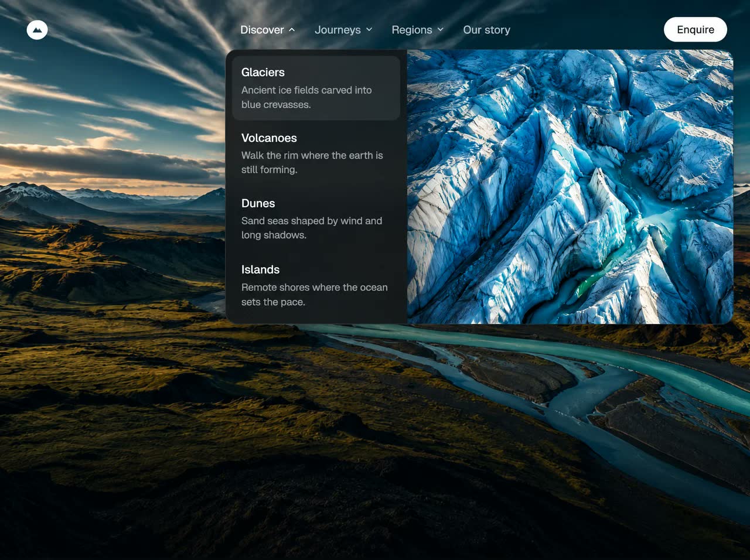Click 'Ancient ice fields' description text
The width and height of the screenshot is (750, 560).
tap(306, 97)
